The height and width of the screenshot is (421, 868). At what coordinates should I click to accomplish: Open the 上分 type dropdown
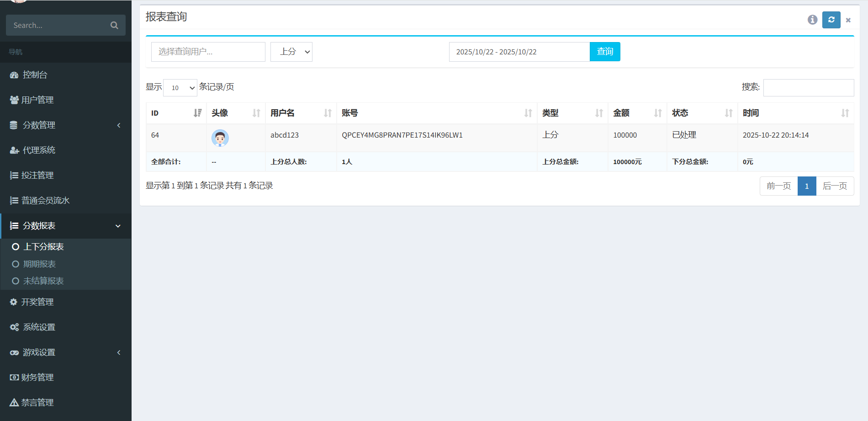click(x=291, y=52)
